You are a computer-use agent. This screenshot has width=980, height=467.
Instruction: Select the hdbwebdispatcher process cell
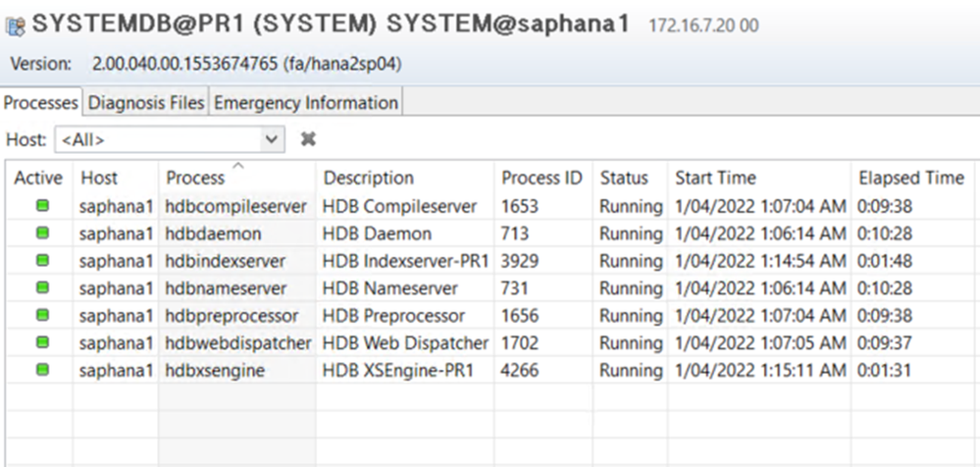point(238,343)
